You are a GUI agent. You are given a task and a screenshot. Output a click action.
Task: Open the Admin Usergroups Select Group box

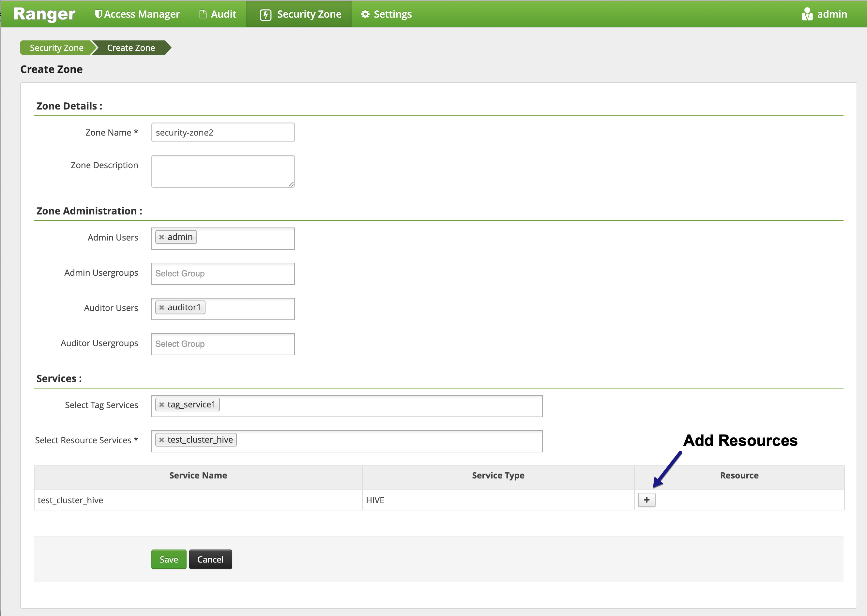tap(223, 274)
